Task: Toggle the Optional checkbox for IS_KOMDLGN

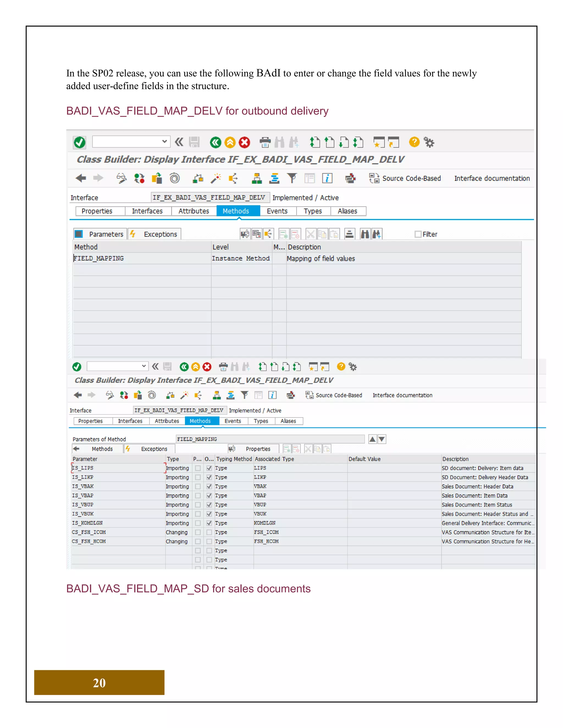Action: (x=209, y=523)
